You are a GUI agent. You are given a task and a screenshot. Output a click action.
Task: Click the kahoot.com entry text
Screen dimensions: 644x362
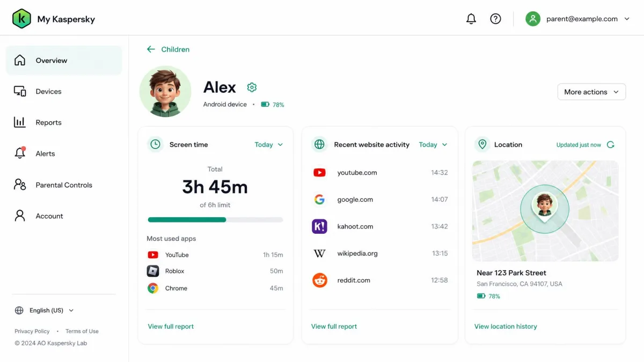tap(355, 226)
